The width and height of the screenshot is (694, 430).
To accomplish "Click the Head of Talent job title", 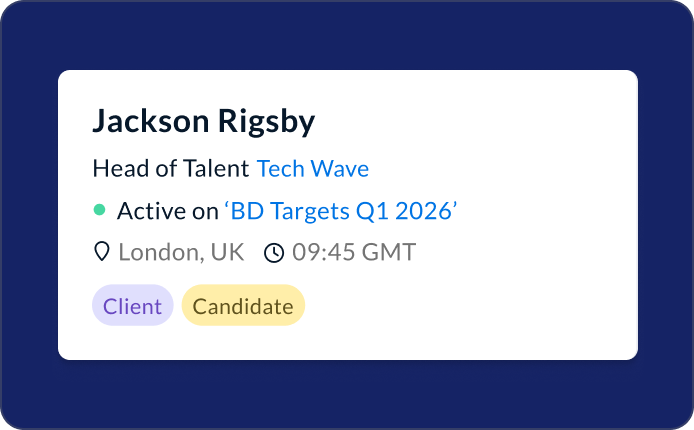I will coord(170,168).
